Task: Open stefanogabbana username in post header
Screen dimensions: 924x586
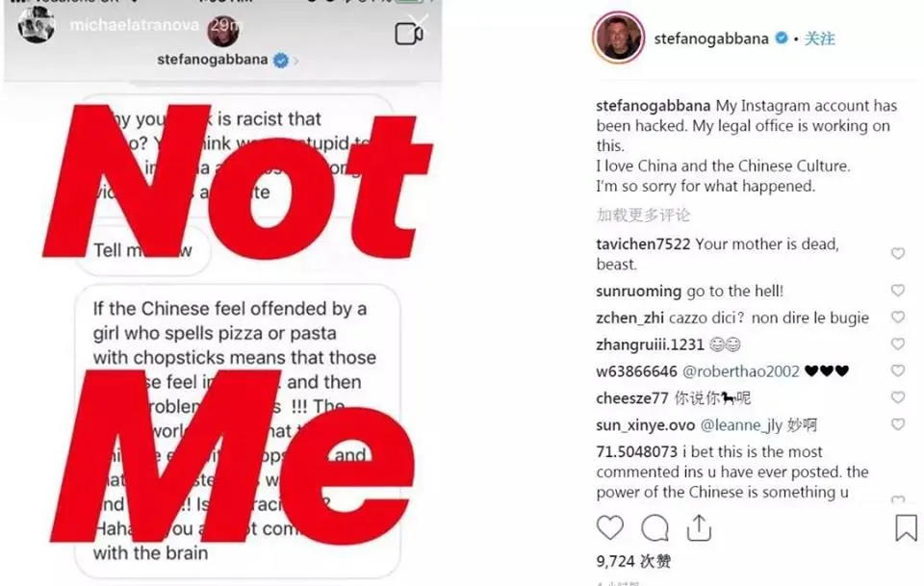Action: click(710, 38)
